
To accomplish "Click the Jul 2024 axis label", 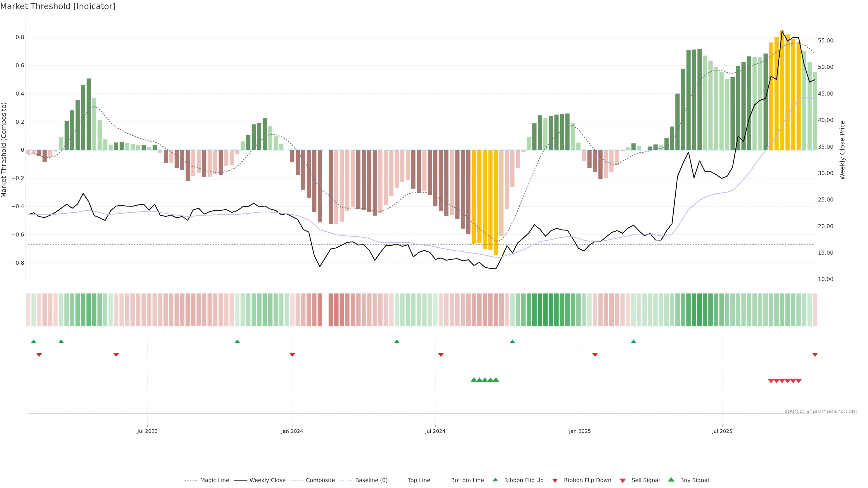I will pyautogui.click(x=435, y=431).
